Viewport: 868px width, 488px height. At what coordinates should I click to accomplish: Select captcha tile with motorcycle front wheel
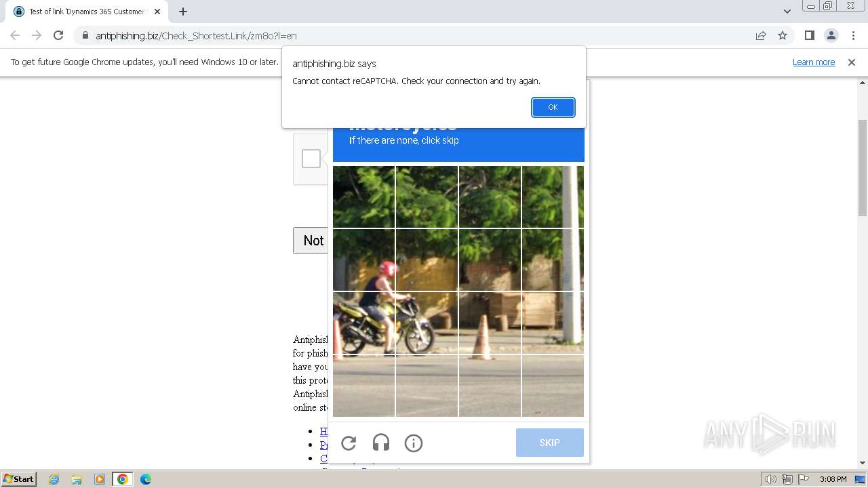click(427, 323)
